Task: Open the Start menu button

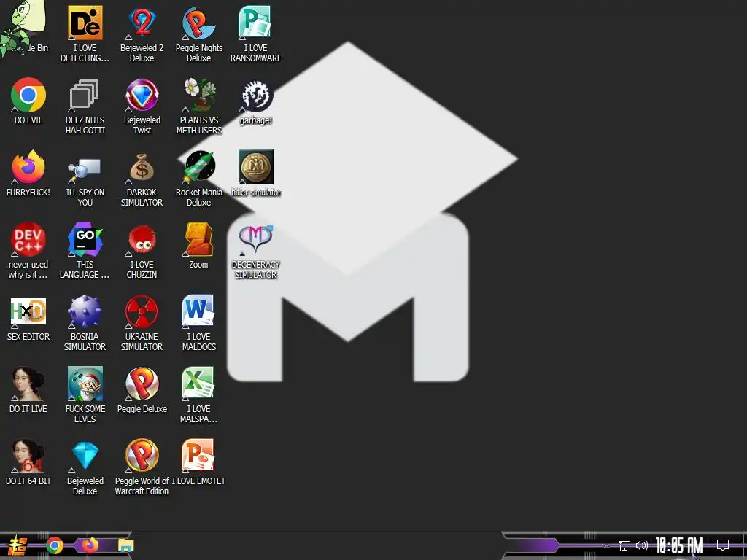Action: click(18, 545)
